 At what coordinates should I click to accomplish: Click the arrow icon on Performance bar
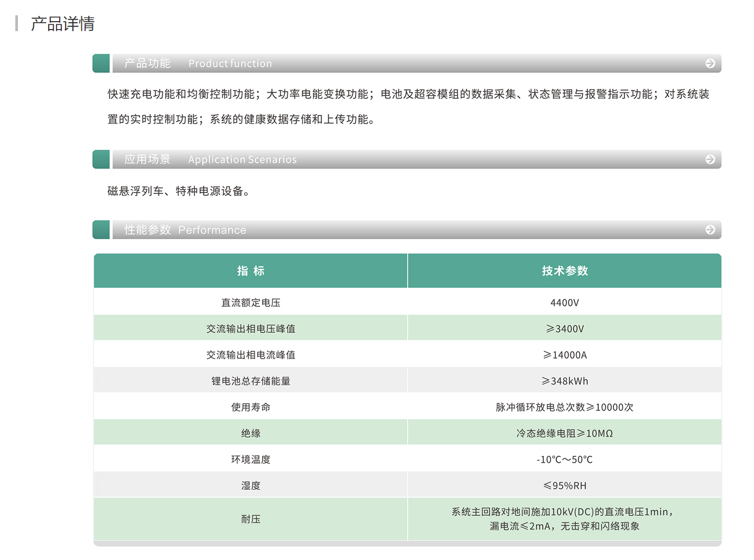(x=710, y=230)
